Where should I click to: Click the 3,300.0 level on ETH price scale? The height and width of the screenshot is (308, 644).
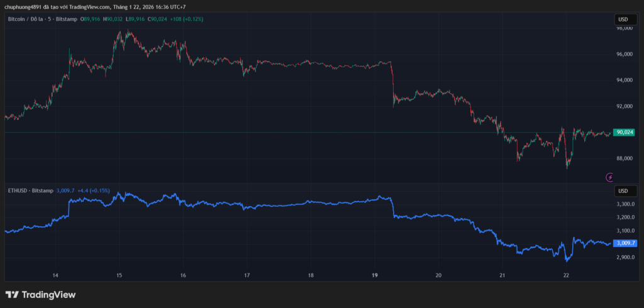(625, 204)
